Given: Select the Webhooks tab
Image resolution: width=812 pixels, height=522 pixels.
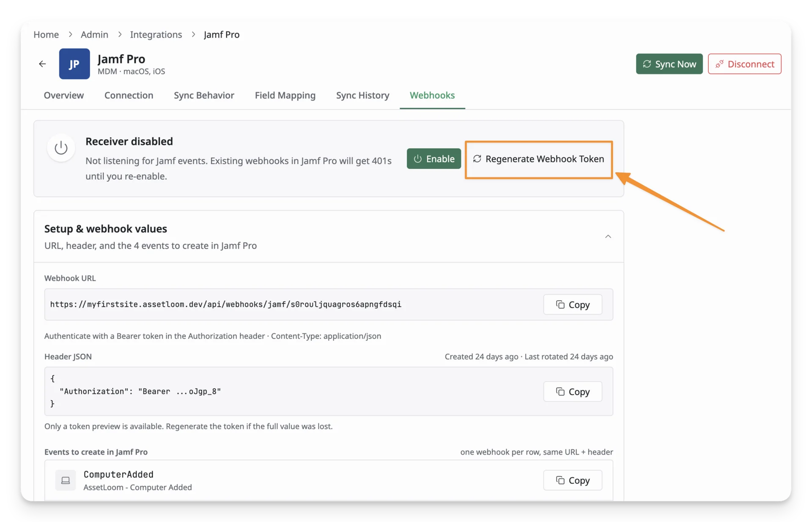Looking at the screenshot, I should coord(432,95).
